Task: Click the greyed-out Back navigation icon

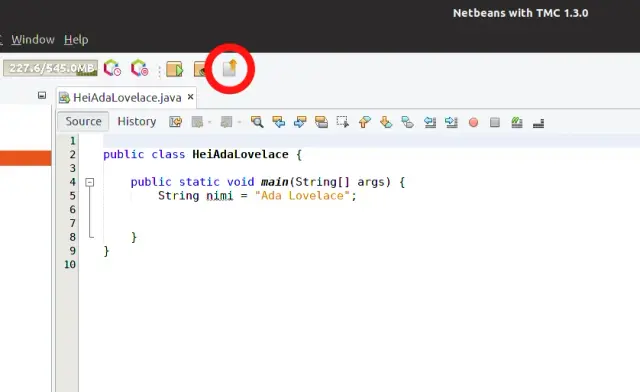Action: 197,122
